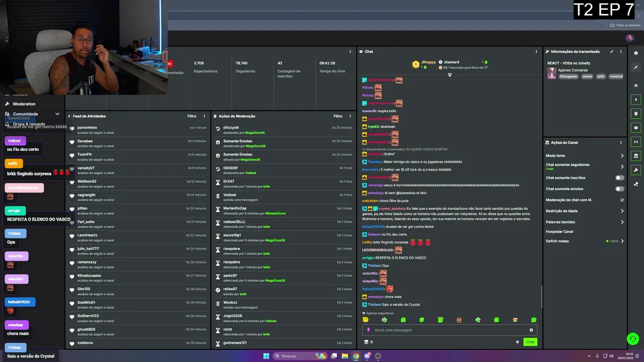Click the brown angry face emote

[459, 320]
